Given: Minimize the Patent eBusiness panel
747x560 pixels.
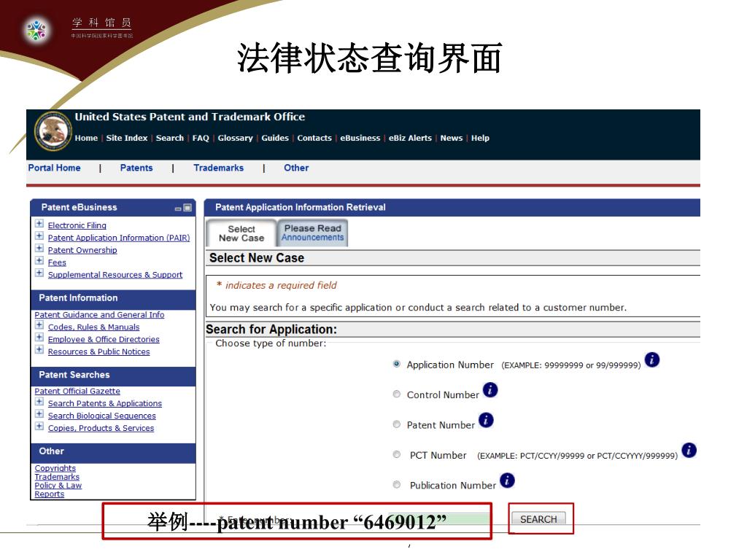Looking at the screenshot, I should coord(178,209).
